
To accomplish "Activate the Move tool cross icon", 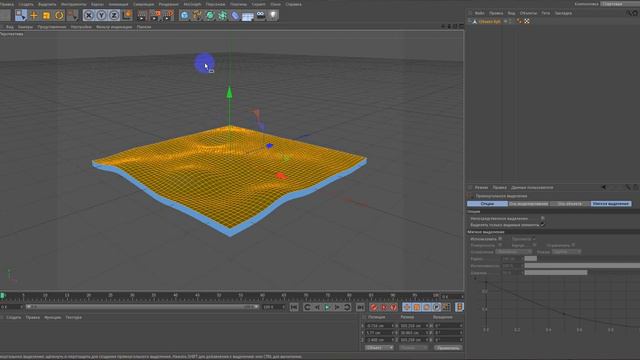I will pos(34,16).
